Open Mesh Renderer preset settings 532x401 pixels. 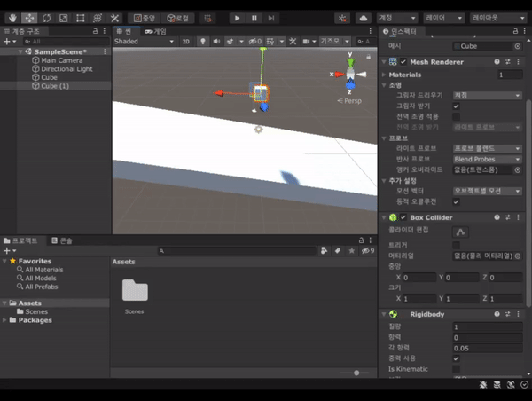[x=507, y=62]
